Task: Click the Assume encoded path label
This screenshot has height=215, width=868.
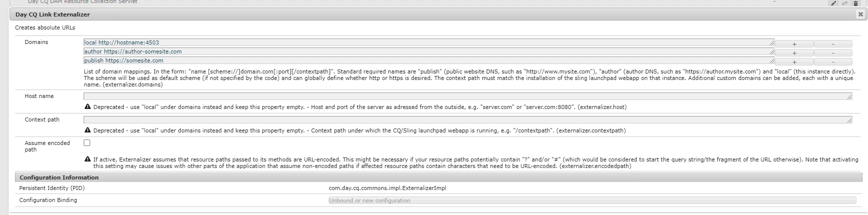Action: point(47,146)
